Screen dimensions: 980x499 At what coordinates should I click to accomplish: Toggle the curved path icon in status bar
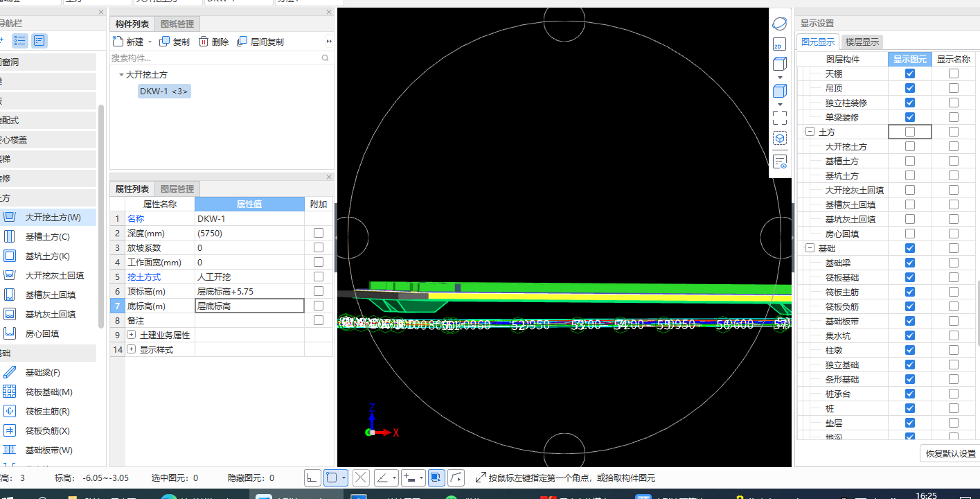456,478
